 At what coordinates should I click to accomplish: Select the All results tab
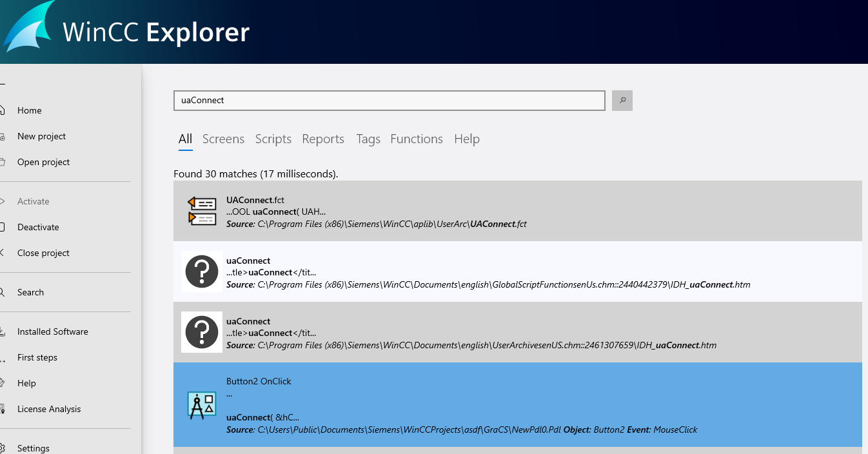tap(186, 139)
